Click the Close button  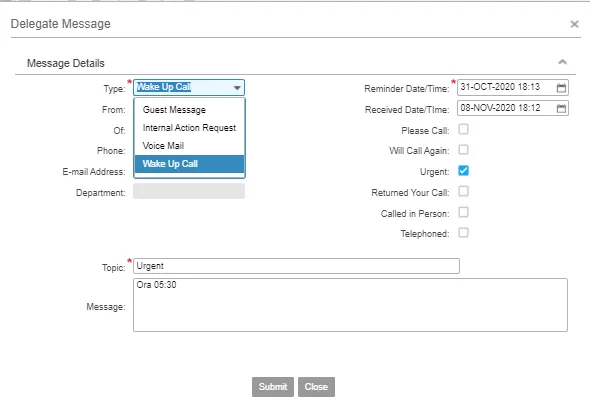pyautogui.click(x=316, y=387)
